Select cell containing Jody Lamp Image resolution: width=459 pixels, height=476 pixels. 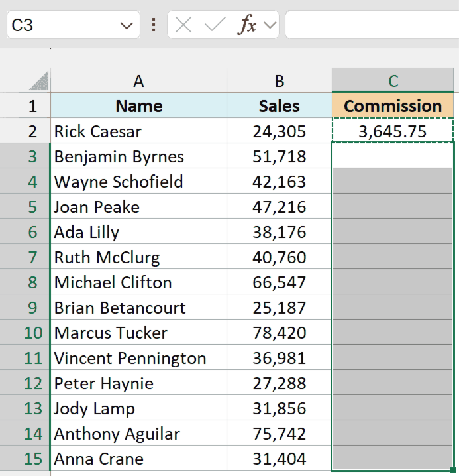click(138, 408)
